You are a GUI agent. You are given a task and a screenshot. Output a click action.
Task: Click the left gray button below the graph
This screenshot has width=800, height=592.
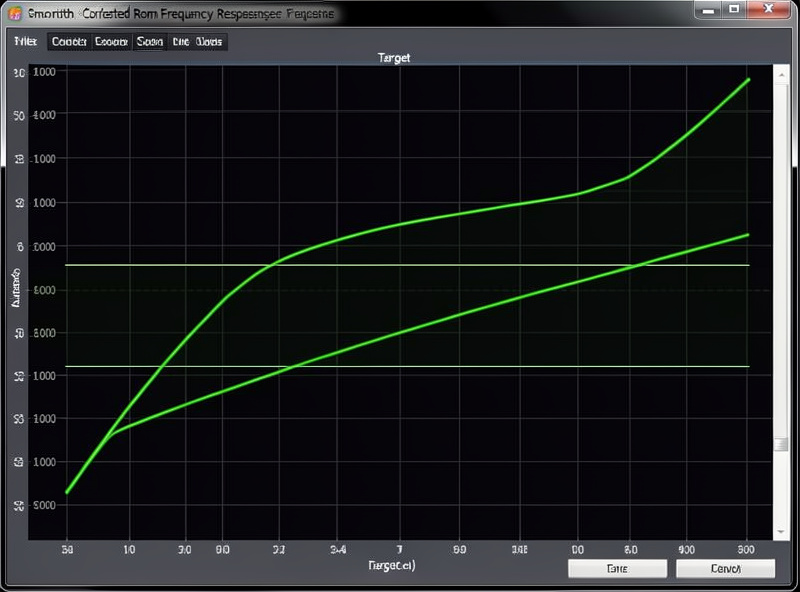point(617,569)
